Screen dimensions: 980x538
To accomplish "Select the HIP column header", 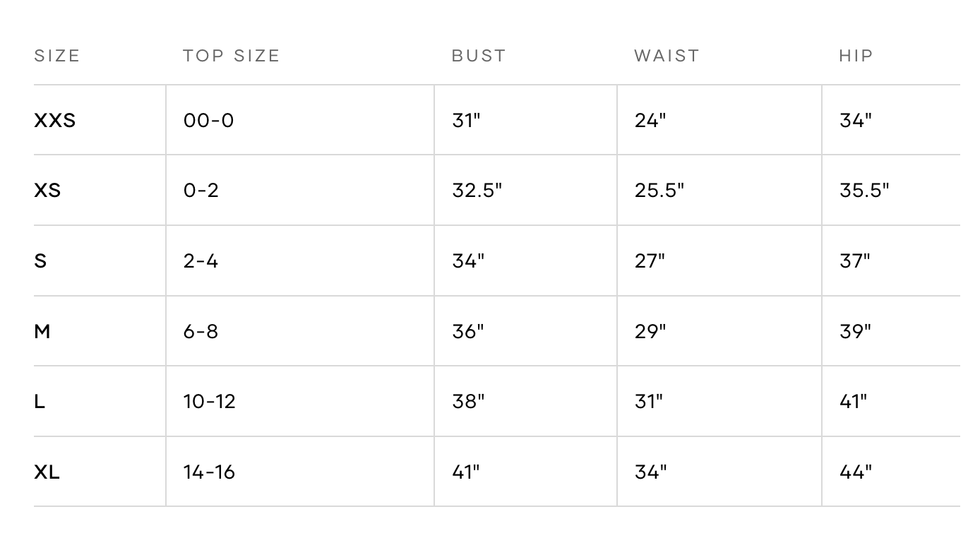I will click(856, 56).
